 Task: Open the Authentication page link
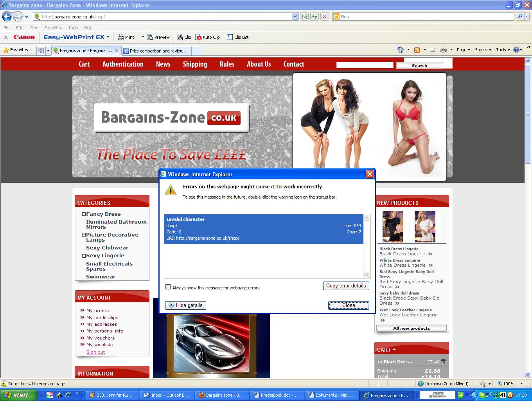(123, 64)
